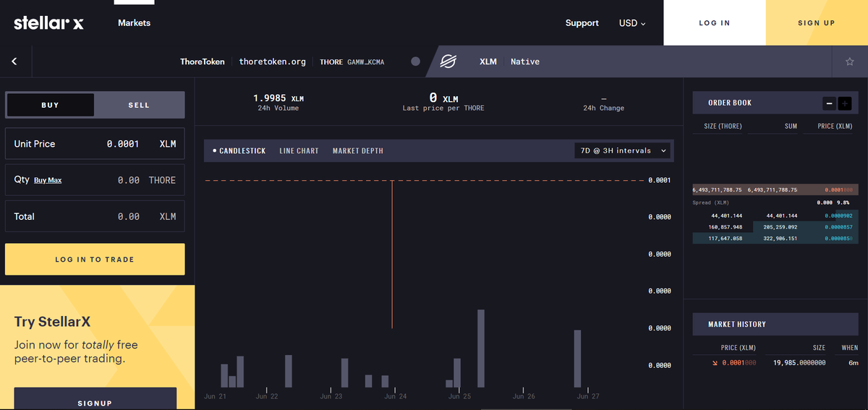Click the ThoreToken asset name
The width and height of the screenshot is (868, 410).
click(203, 62)
